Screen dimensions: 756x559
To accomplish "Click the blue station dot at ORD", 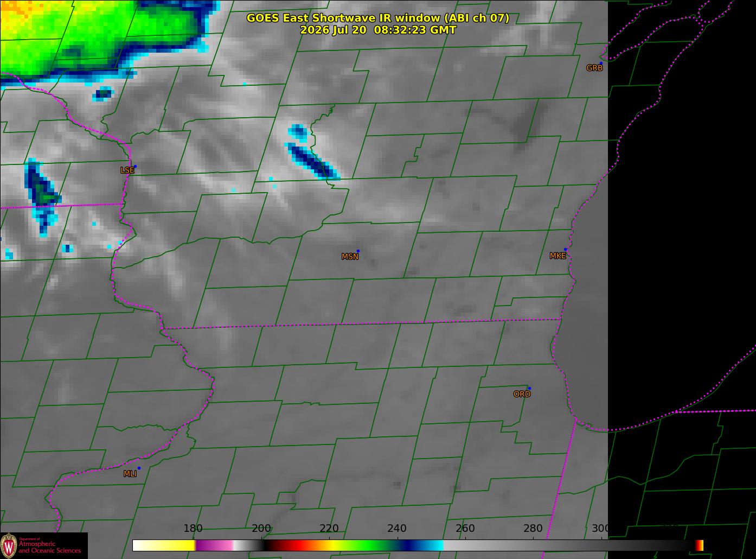I will (529, 388).
